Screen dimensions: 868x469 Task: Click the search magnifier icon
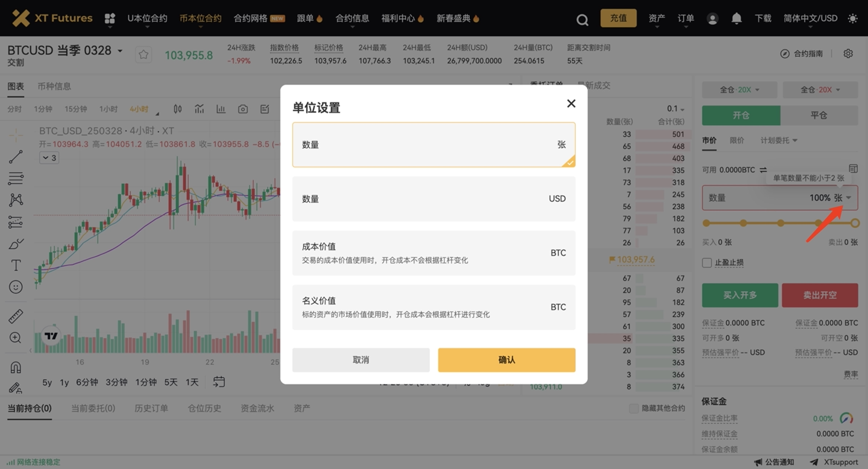click(582, 19)
